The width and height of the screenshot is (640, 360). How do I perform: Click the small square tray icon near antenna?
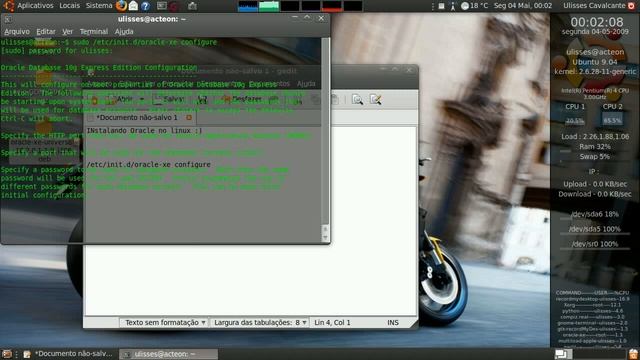click(441, 6)
